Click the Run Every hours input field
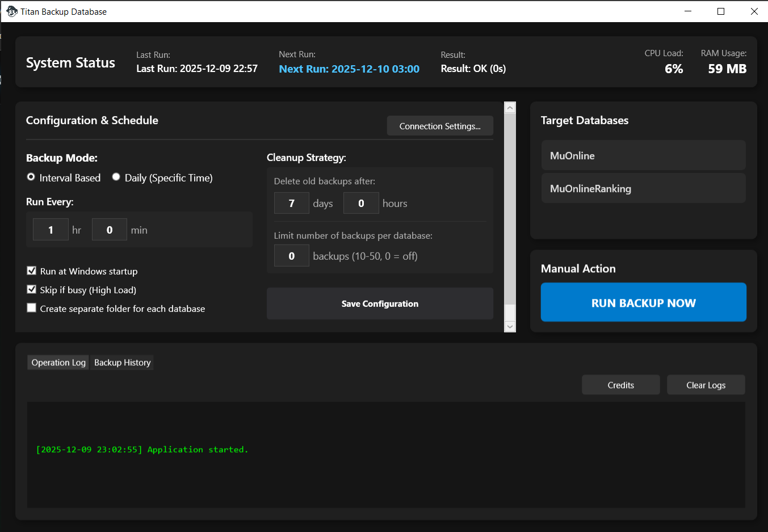The height and width of the screenshot is (532, 768). click(x=51, y=230)
